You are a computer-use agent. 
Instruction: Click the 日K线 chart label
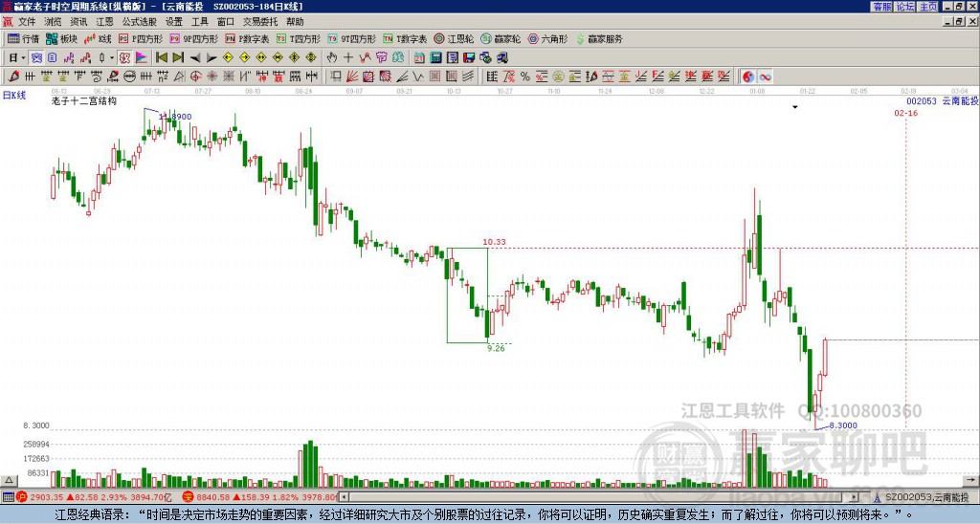click(13, 96)
